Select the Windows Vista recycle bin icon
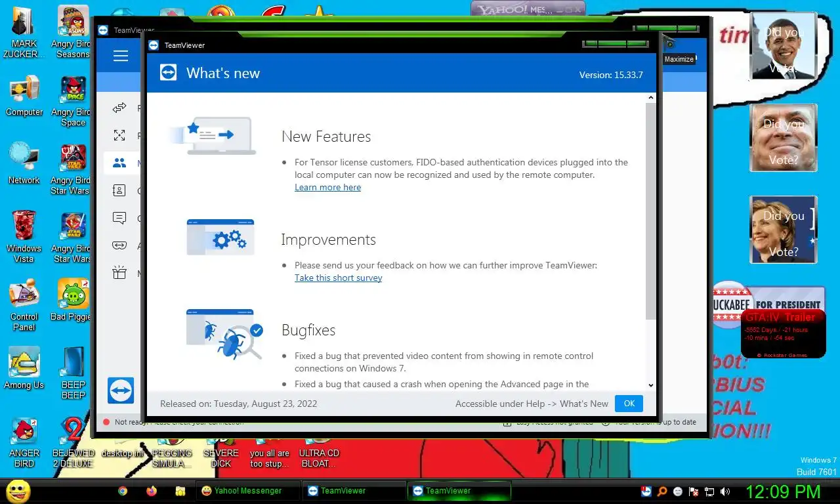Image resolution: width=840 pixels, height=504 pixels. pos(24,238)
